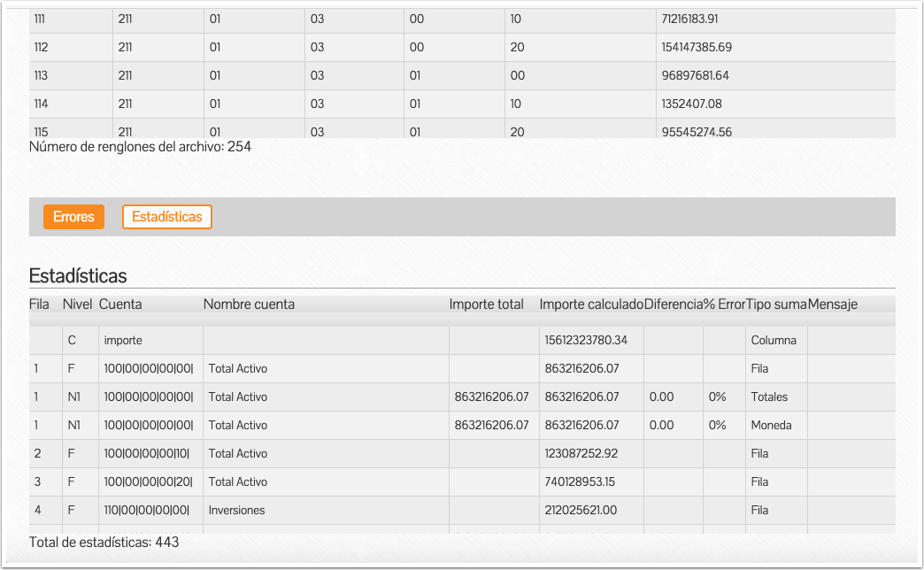Click the Importe calculado column header
Image resolution: width=924 pixels, height=570 pixels.
(591, 304)
